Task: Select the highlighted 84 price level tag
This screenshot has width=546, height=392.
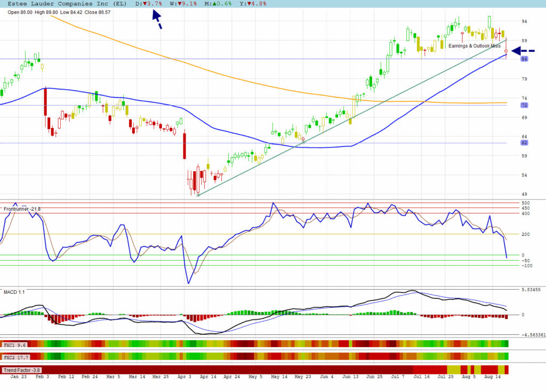Action: point(525,59)
